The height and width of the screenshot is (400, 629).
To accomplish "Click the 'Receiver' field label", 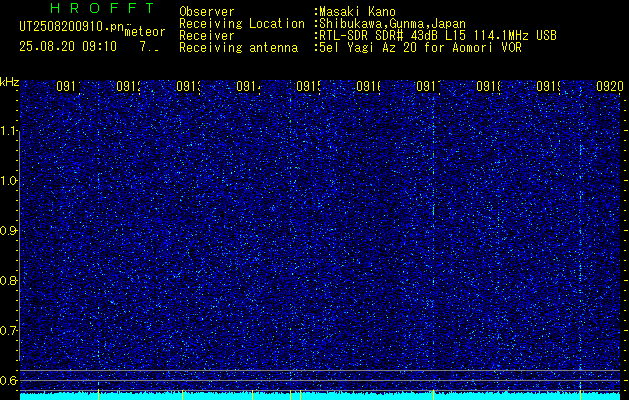I will (x=207, y=36).
